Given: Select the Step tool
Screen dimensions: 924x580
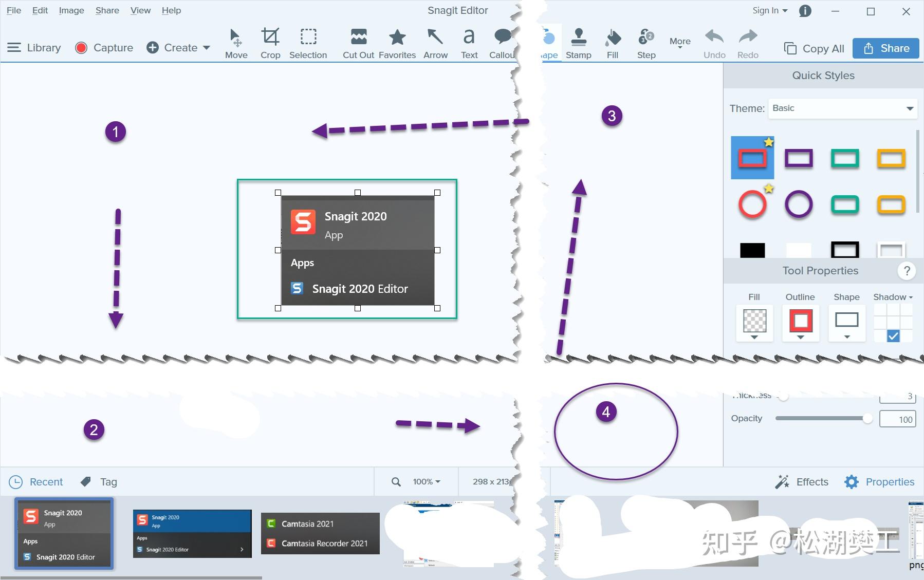Looking at the screenshot, I should pos(646,44).
